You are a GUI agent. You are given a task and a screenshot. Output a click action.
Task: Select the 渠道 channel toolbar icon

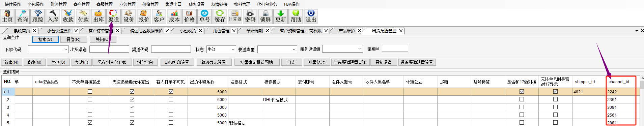[x=114, y=16]
